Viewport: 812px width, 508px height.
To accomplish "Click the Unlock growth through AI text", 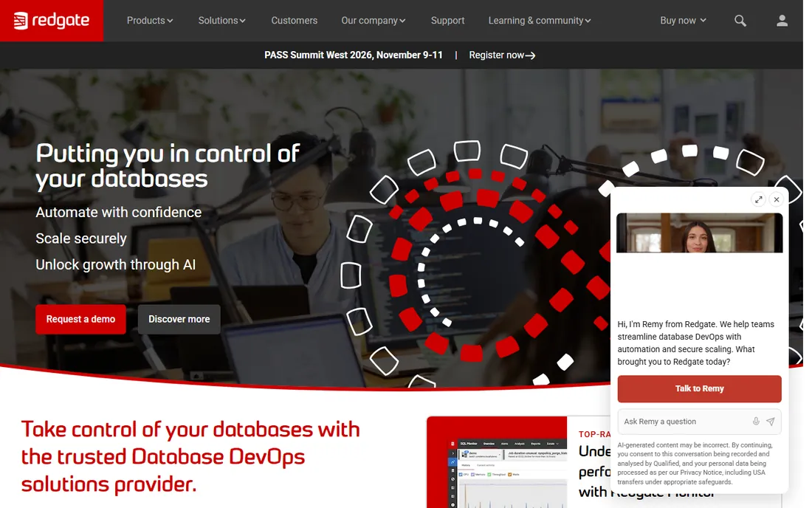I will 116,264.
